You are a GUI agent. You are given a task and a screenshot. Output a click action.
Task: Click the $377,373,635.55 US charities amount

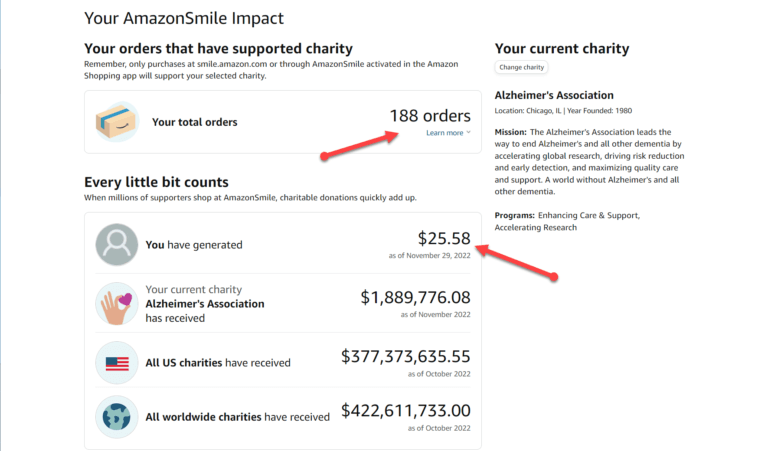406,356
